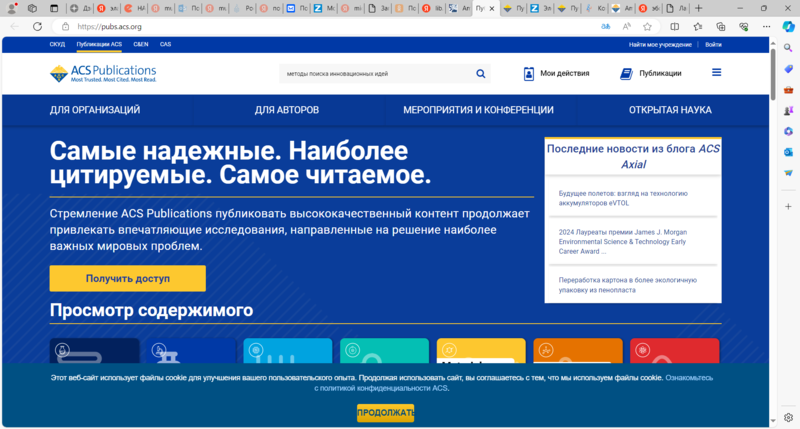Open "МЕРОПРИЯТИЯ И КОНФЕРЕНЦИИ" menu item
The height and width of the screenshot is (429, 800).
click(x=478, y=110)
